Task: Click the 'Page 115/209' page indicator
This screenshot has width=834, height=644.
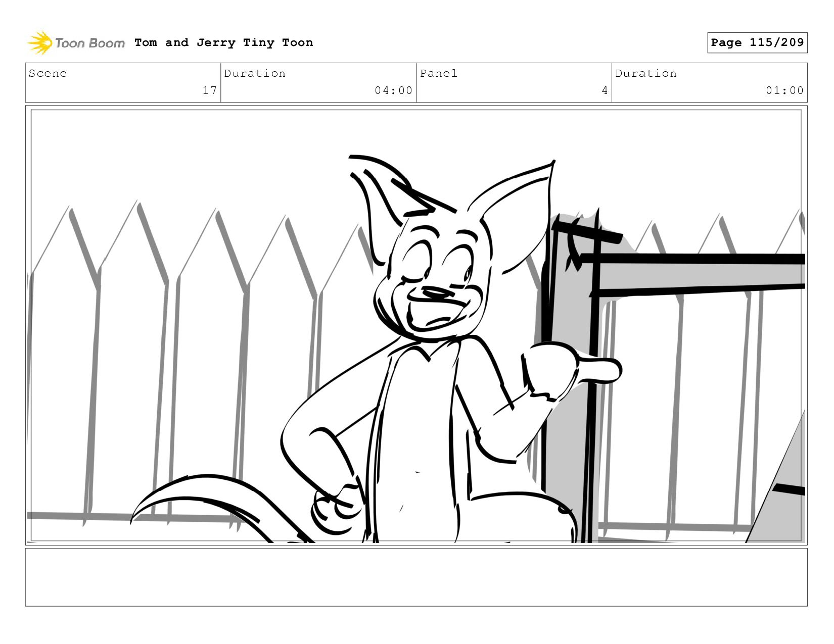Action: 757,42
